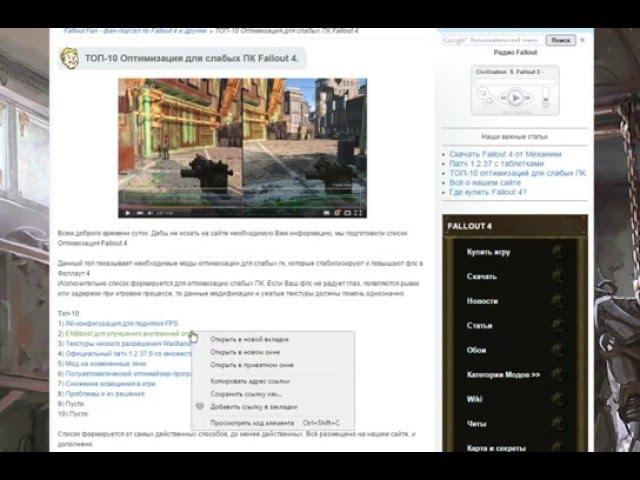Open ТОП-10 оптимизаций для слабых ПК sidebar link
Viewport: 640px width, 480px height.
pos(518,173)
